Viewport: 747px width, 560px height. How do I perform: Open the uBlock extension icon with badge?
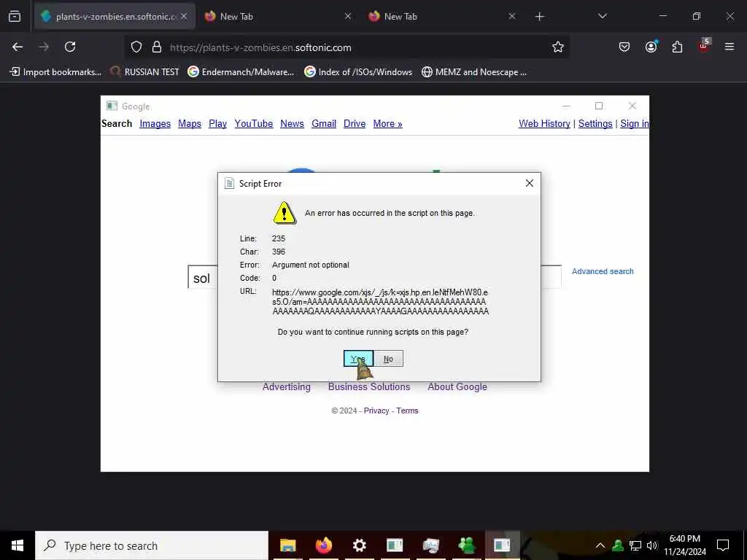click(x=704, y=46)
